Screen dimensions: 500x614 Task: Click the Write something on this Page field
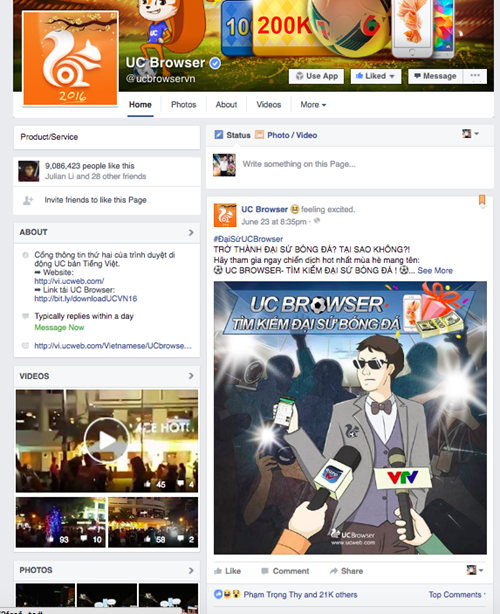[299, 164]
